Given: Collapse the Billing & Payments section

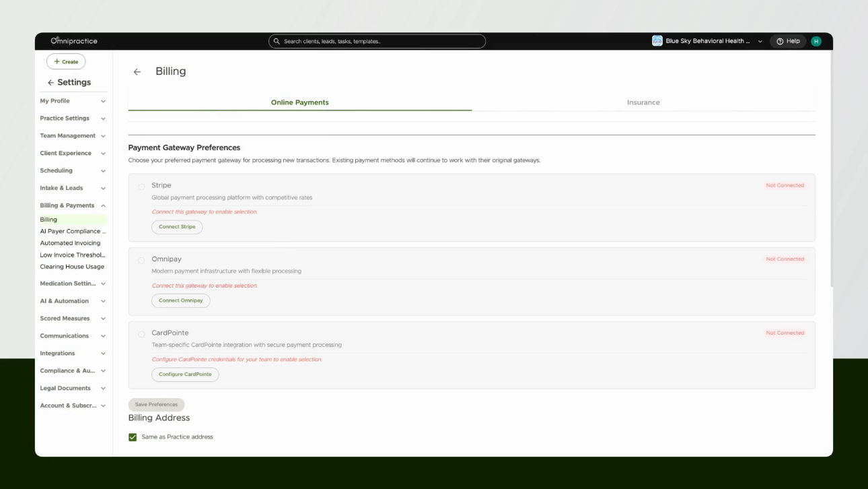Looking at the screenshot, I should pos(73,205).
